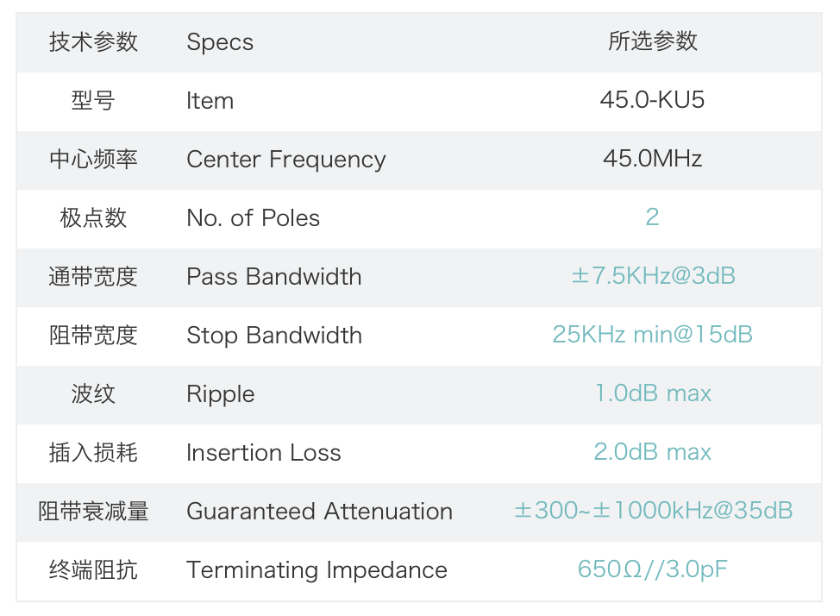Image resolution: width=840 pixels, height=616 pixels.
Task: Click the Specs column header
Action: point(220,42)
